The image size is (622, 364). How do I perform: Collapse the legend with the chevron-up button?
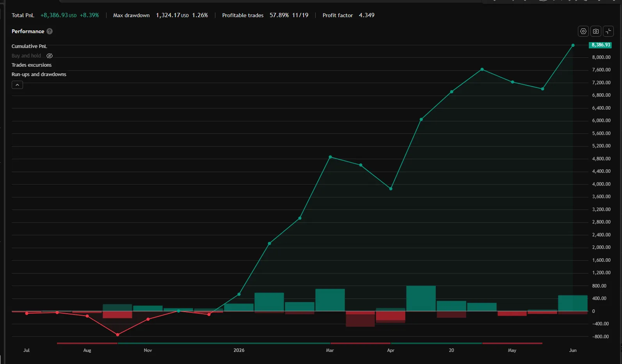click(x=17, y=85)
